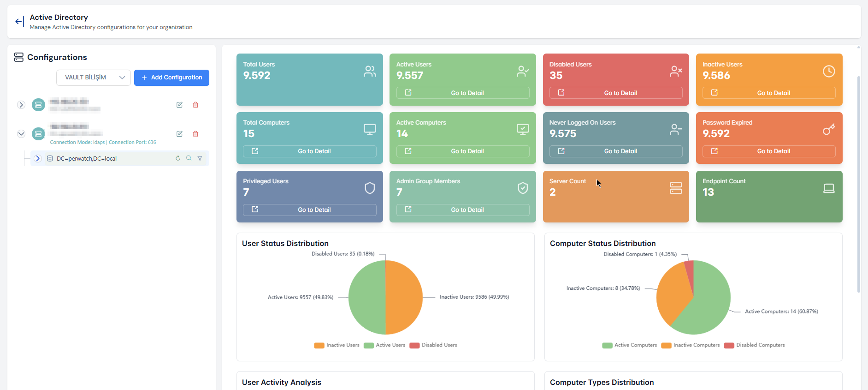Edit the second configuration with the pencil icon
The height and width of the screenshot is (390, 868).
(x=179, y=134)
